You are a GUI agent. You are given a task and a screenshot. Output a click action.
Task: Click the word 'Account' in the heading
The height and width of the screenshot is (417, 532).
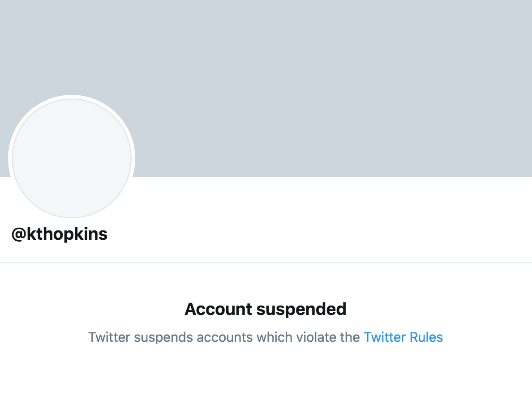coord(219,309)
